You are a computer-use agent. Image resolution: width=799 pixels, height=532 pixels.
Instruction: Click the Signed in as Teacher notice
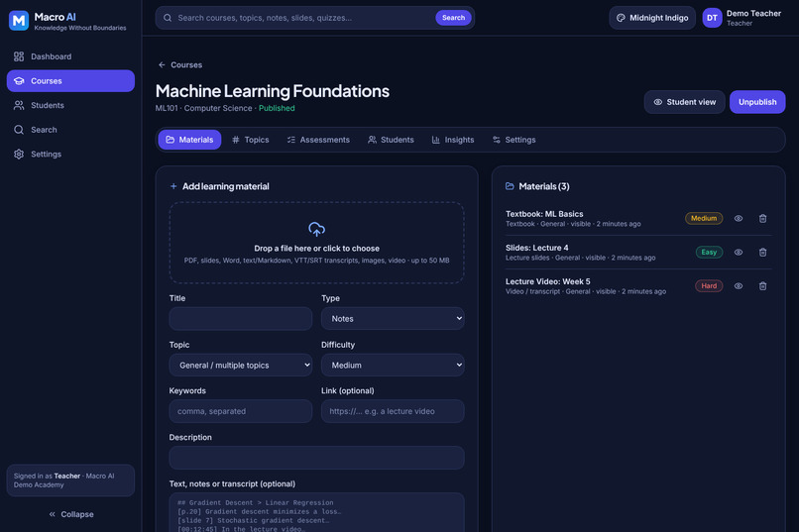pos(70,480)
